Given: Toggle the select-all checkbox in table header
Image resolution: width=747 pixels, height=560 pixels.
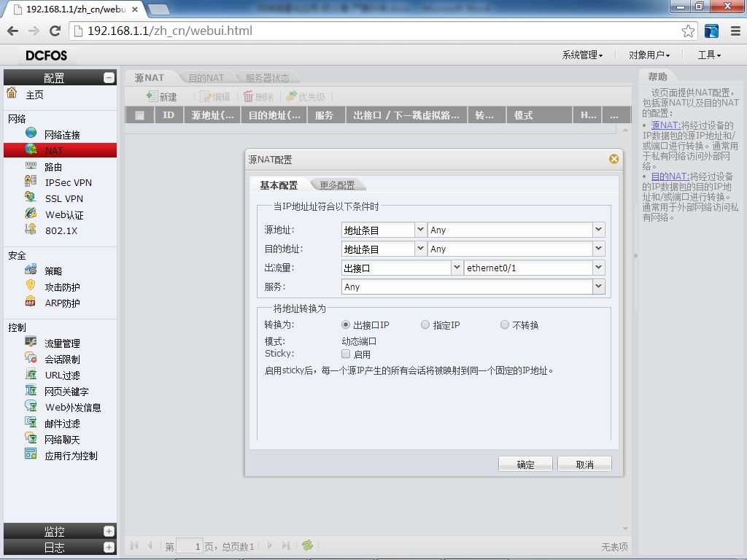Looking at the screenshot, I should (x=139, y=115).
